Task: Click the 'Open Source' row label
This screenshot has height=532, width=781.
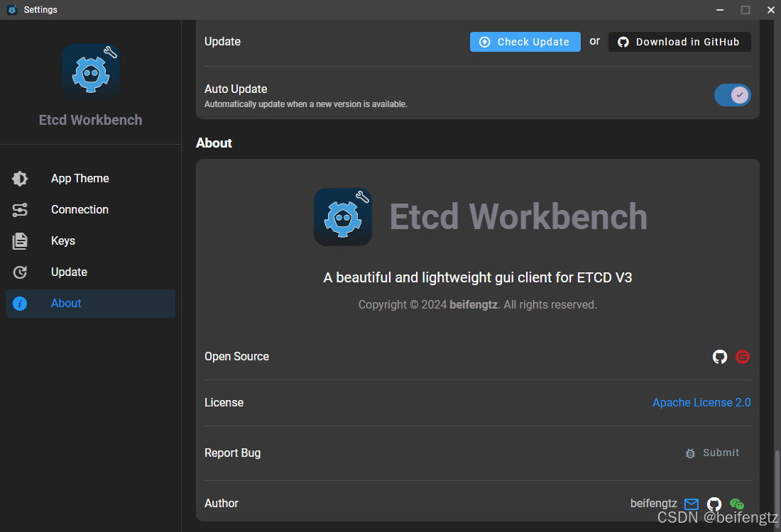Action: tap(236, 357)
